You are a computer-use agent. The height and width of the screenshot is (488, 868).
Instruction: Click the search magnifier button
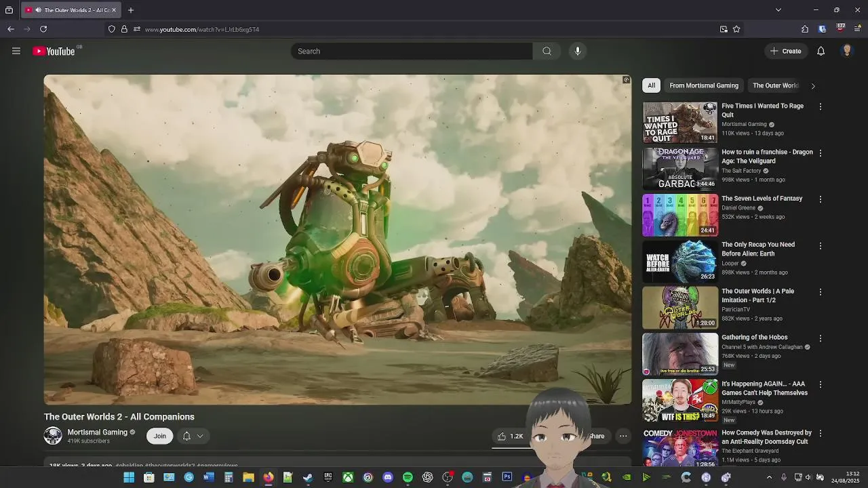547,51
